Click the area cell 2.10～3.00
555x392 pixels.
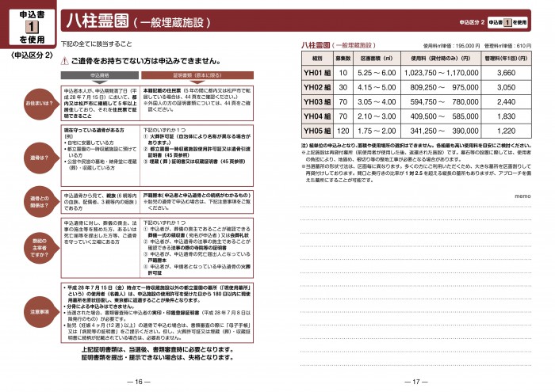[377, 116]
